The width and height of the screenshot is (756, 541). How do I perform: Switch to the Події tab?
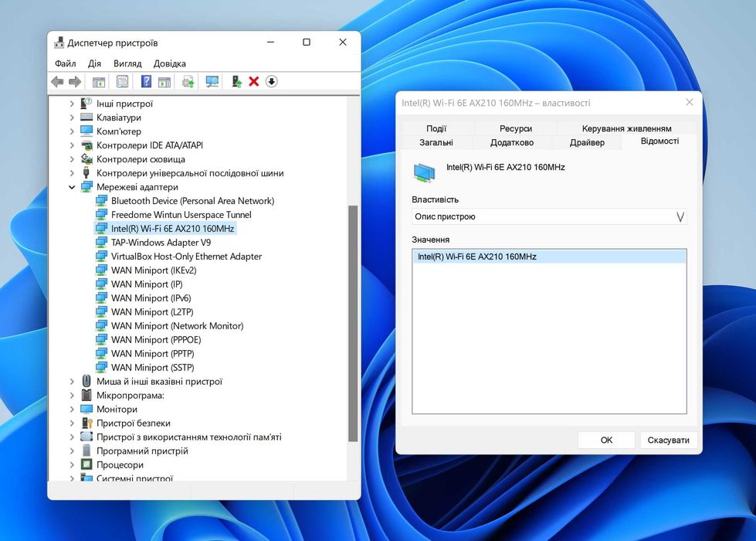tap(436, 128)
